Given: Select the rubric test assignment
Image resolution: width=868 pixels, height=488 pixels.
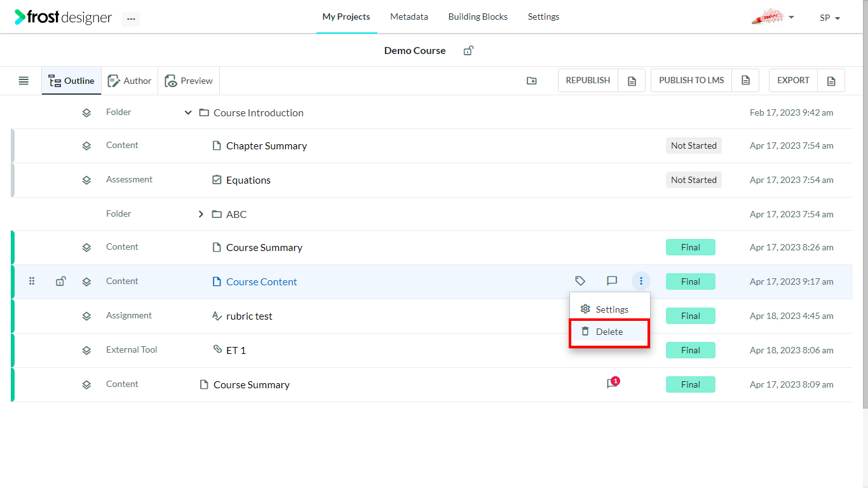Looking at the screenshot, I should (x=249, y=316).
